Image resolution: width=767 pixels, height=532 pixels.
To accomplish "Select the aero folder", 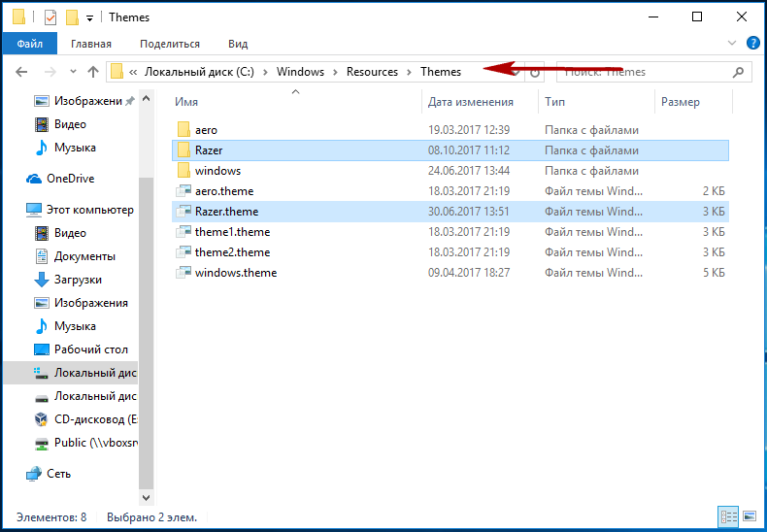I will [x=450, y=130].
